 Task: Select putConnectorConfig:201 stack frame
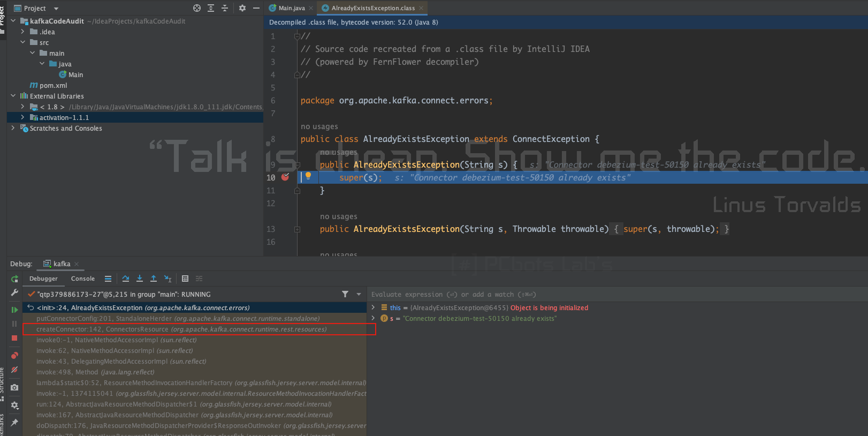click(195, 319)
